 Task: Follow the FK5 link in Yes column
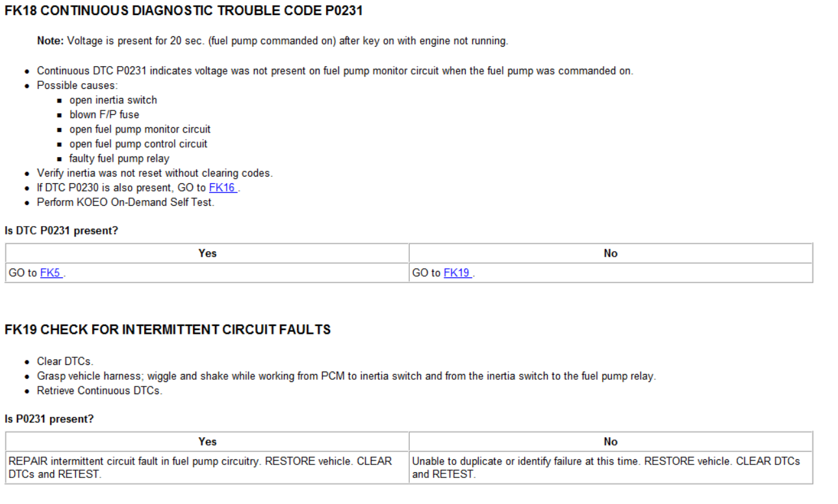coord(50,273)
